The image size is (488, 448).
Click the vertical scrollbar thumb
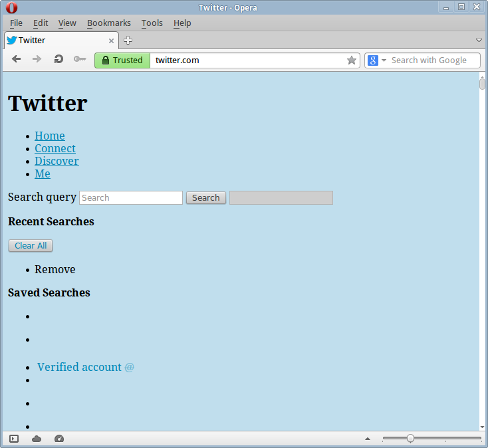(x=482, y=84)
